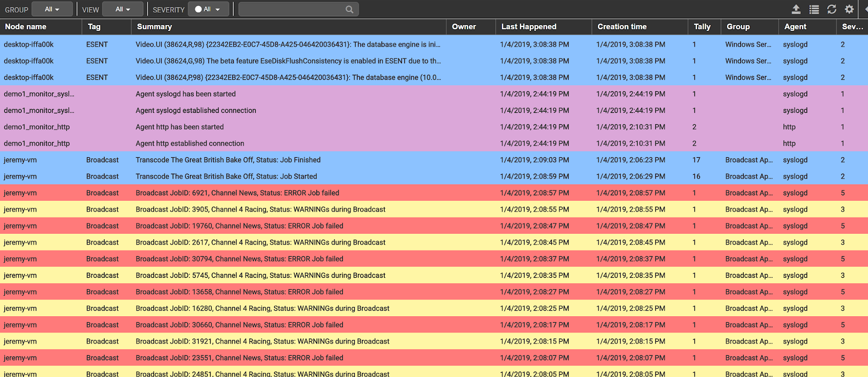Screen dimensions: 868x377
Task: Click creation time 1/4/2019, 2:06:29 PM
Action: point(630,176)
